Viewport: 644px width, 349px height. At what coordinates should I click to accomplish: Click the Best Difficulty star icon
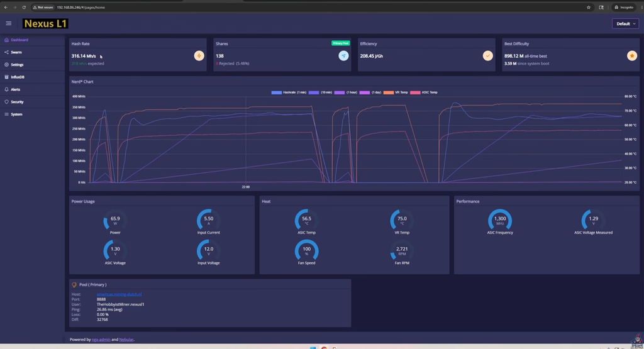click(631, 56)
